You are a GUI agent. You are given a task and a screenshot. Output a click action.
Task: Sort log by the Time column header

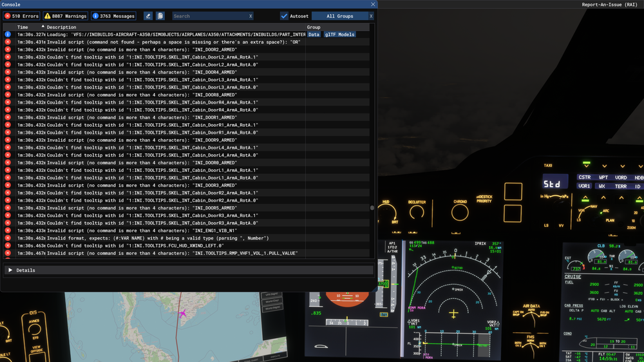tap(23, 28)
